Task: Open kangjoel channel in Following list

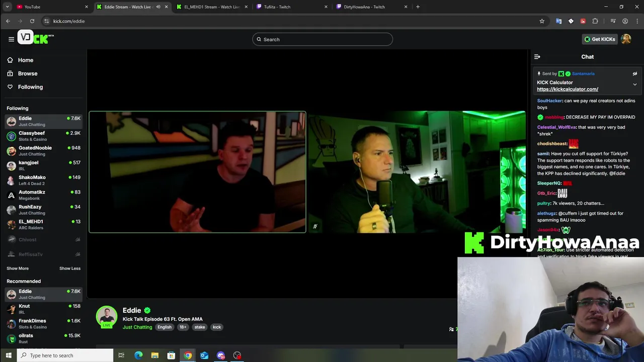Action: tap(43, 165)
